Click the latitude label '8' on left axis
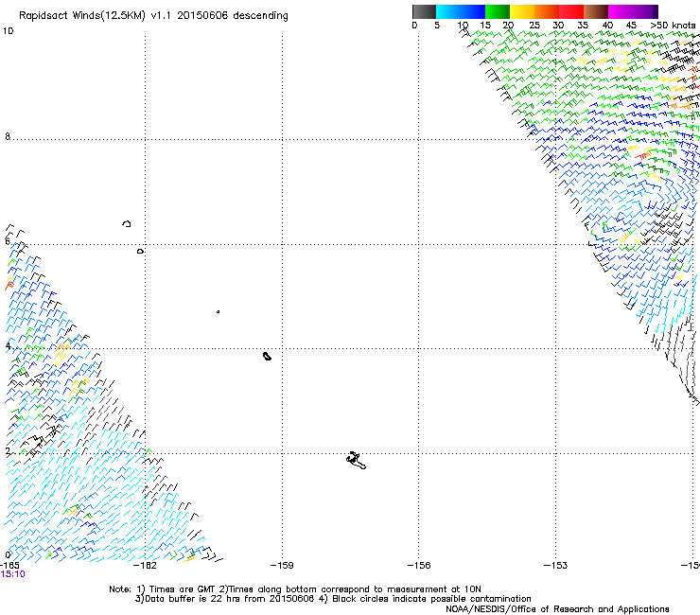 point(8,136)
